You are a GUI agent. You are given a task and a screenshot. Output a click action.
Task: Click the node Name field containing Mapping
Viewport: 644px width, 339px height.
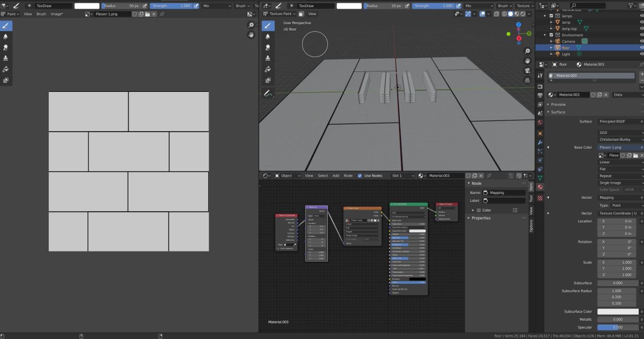pyautogui.click(x=504, y=192)
